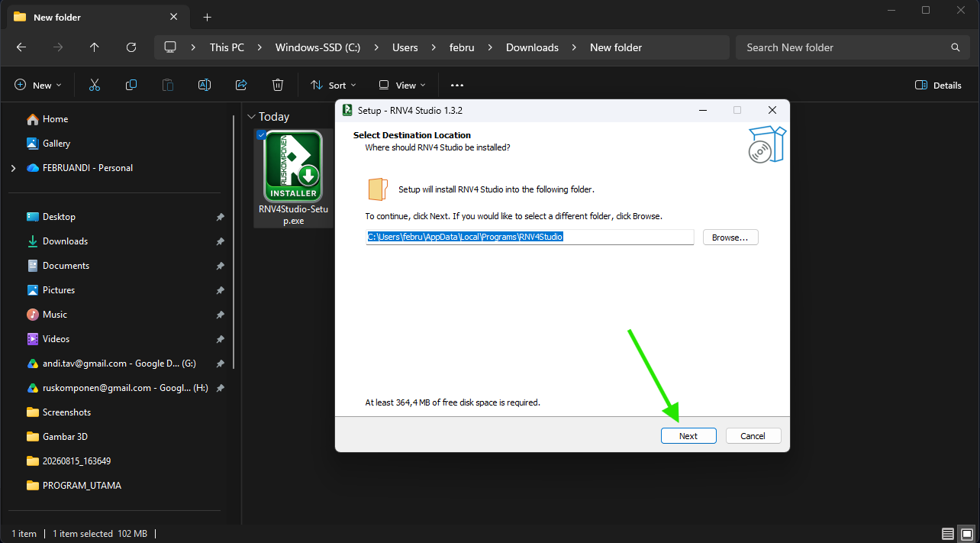
Task: Select Users in the address breadcrumb
Action: [x=405, y=47]
